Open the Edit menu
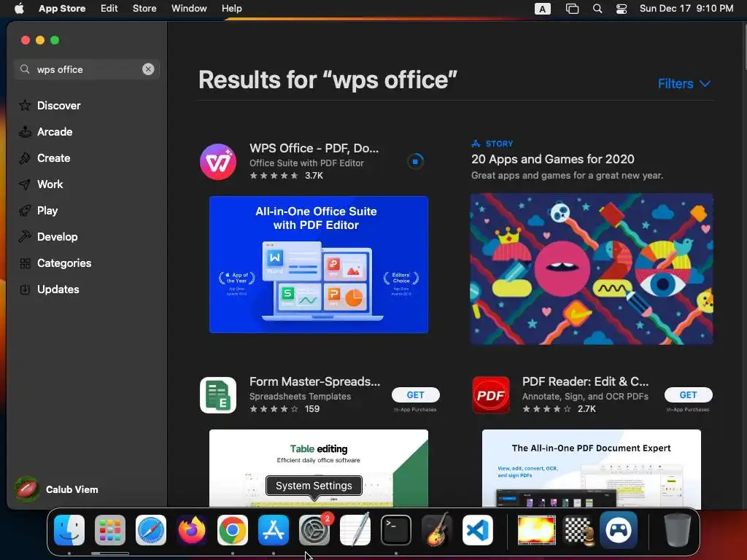This screenshot has height=560, width=747. (109, 8)
